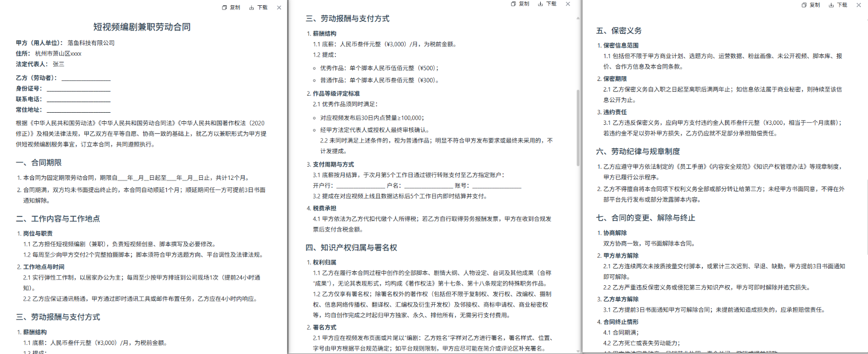The height and width of the screenshot is (354, 868).
Task: Click the blank line after 乙方（劳动者）
Action: (x=86, y=78)
